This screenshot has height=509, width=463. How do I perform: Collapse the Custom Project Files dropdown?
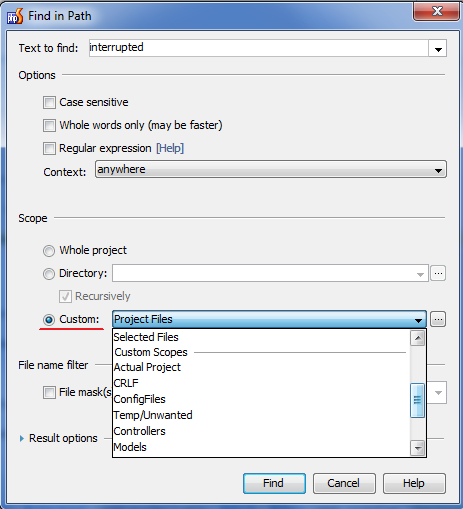[x=269, y=319]
